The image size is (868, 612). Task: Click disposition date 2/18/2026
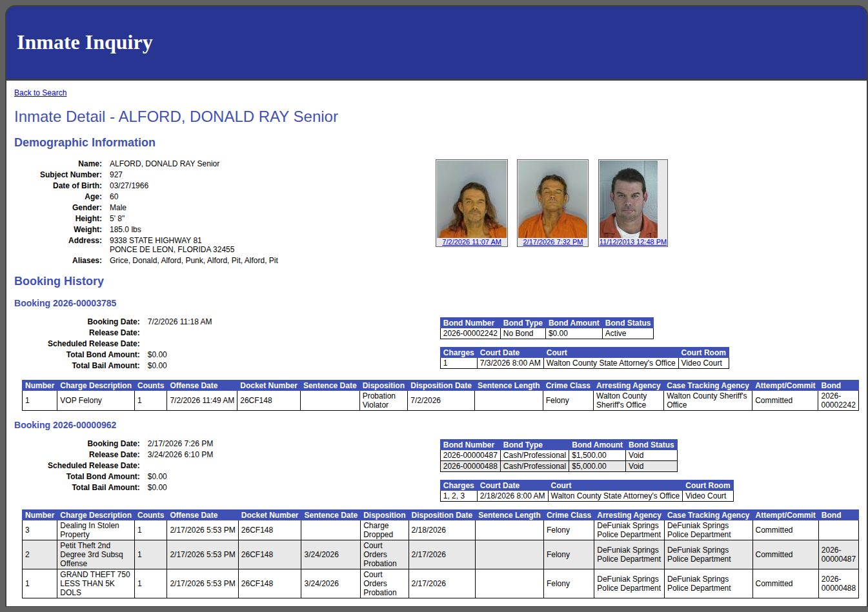pyautogui.click(x=441, y=530)
